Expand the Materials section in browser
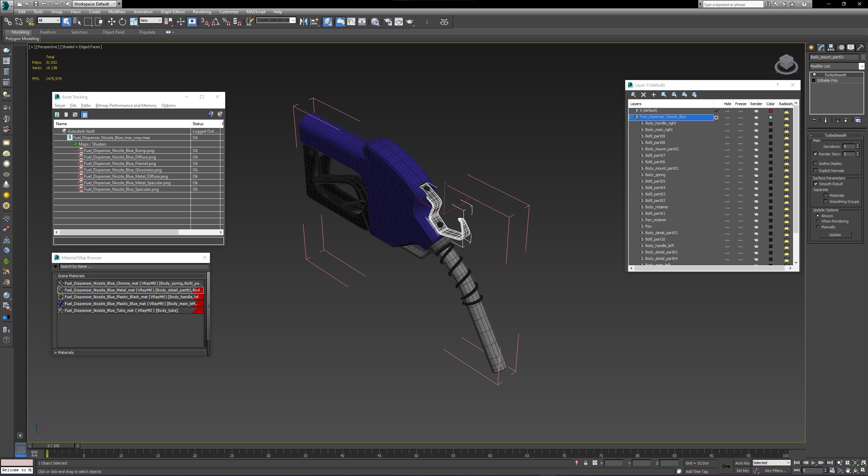This screenshot has width=868, height=476. (x=56, y=353)
